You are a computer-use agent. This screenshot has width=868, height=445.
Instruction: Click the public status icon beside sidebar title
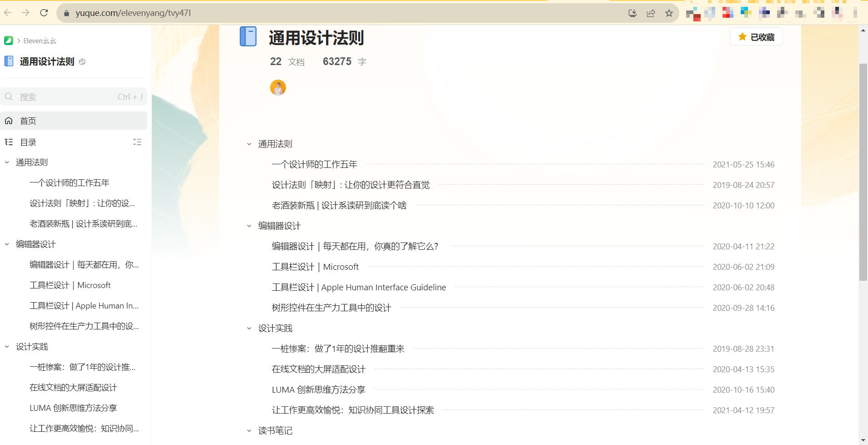point(82,62)
